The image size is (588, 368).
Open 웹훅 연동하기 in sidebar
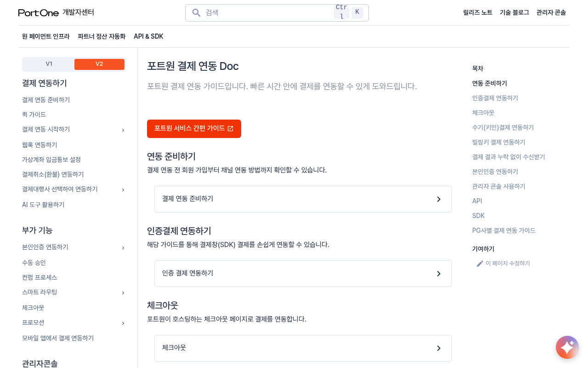point(40,145)
